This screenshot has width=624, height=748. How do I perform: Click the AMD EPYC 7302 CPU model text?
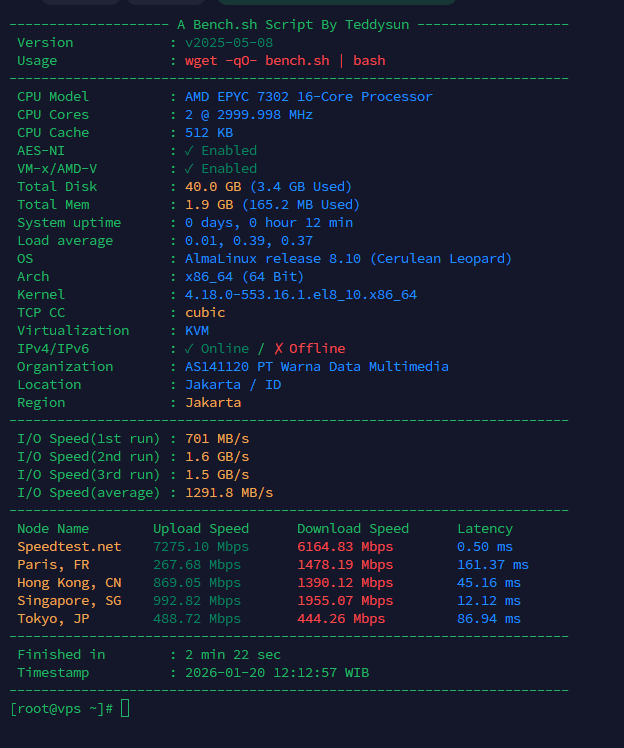[308, 97]
